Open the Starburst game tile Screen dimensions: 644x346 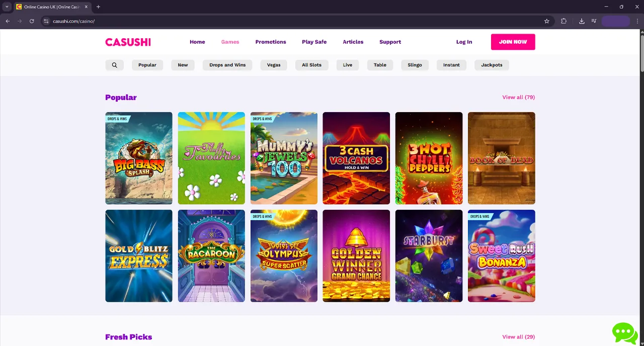tap(429, 255)
